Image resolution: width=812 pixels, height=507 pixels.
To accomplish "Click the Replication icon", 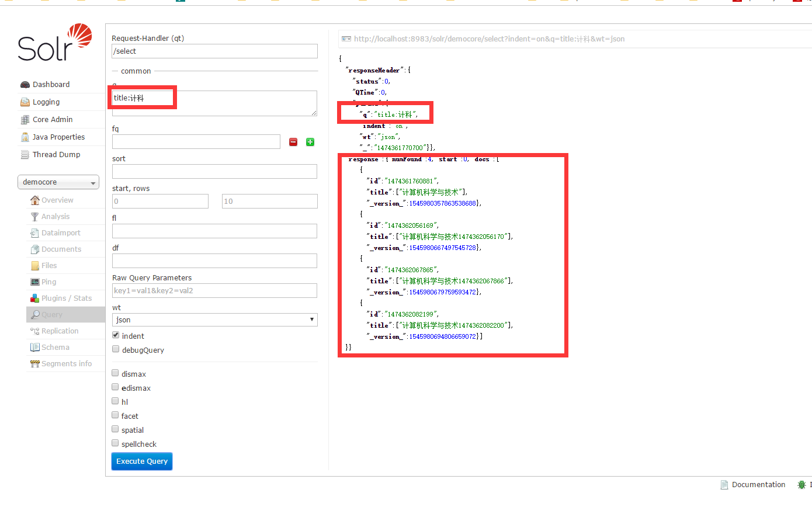I will pos(35,331).
